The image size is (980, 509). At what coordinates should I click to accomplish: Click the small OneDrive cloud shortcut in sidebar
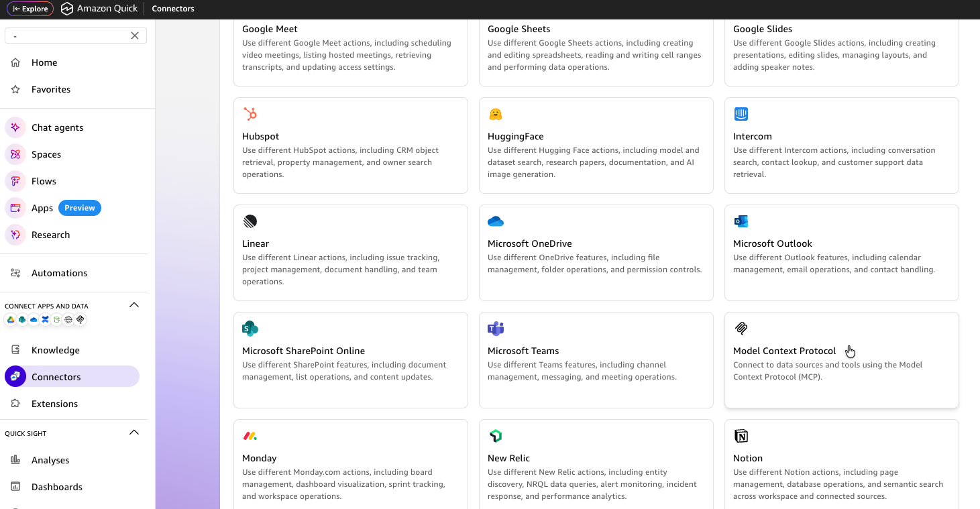(x=34, y=320)
